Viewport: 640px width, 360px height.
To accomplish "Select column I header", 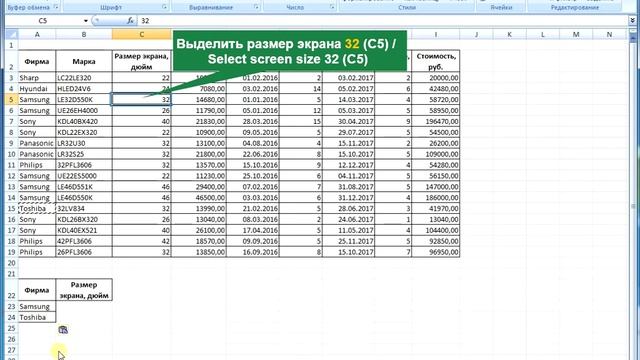I will 436,35.
